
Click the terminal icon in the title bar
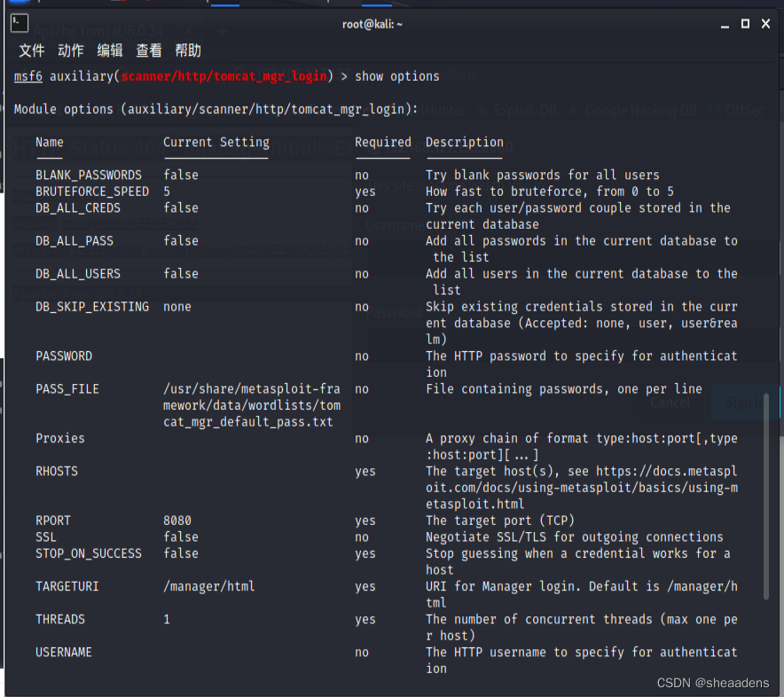pos(19,24)
